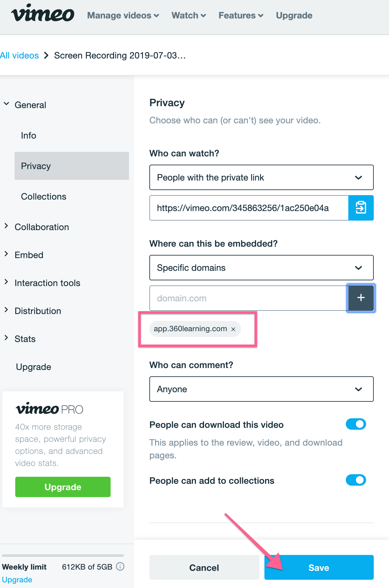The height and width of the screenshot is (588, 389).
Task: Open the Specific domains embed dropdown
Action: pos(261,268)
